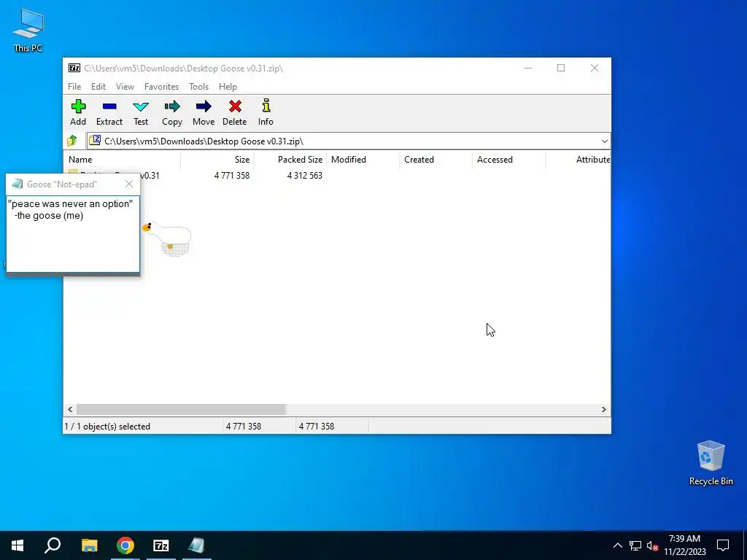The image size is (747, 560).
Task: Sort by Accessed column header
Action: [x=508, y=160]
